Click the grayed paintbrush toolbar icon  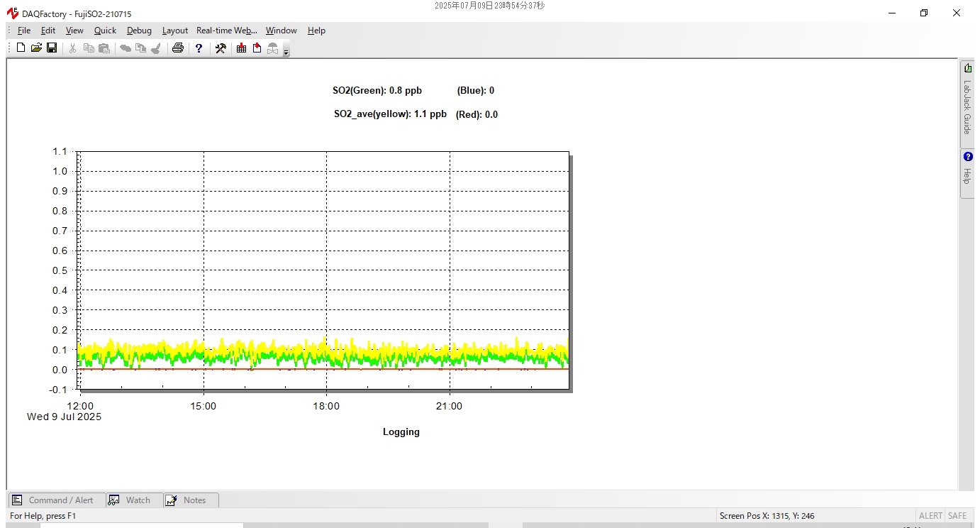coord(156,48)
